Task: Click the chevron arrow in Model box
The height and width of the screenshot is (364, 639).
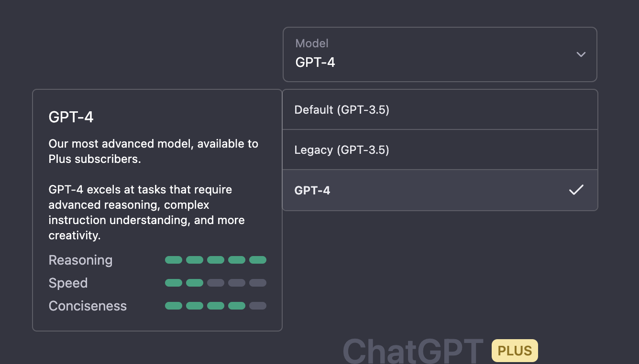Action: pos(581,54)
